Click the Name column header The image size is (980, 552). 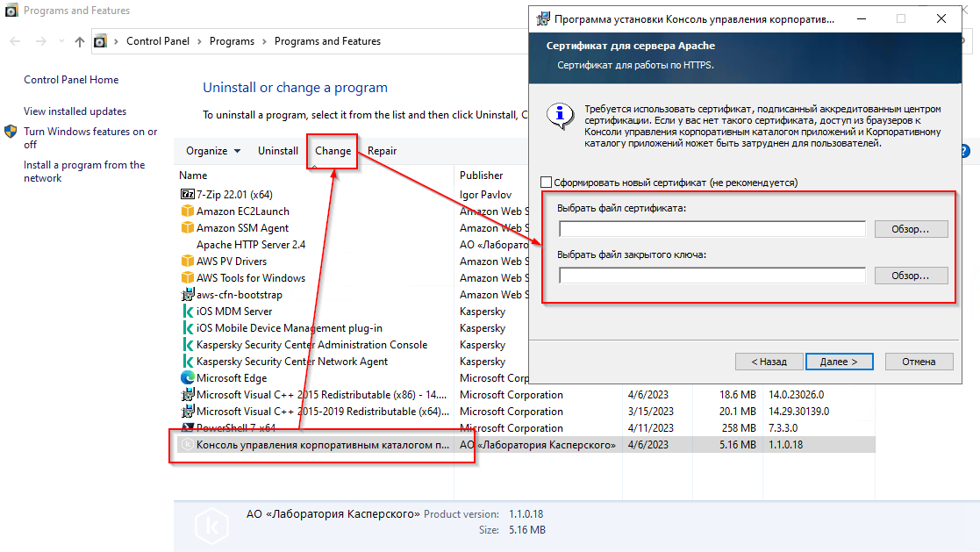(x=193, y=176)
